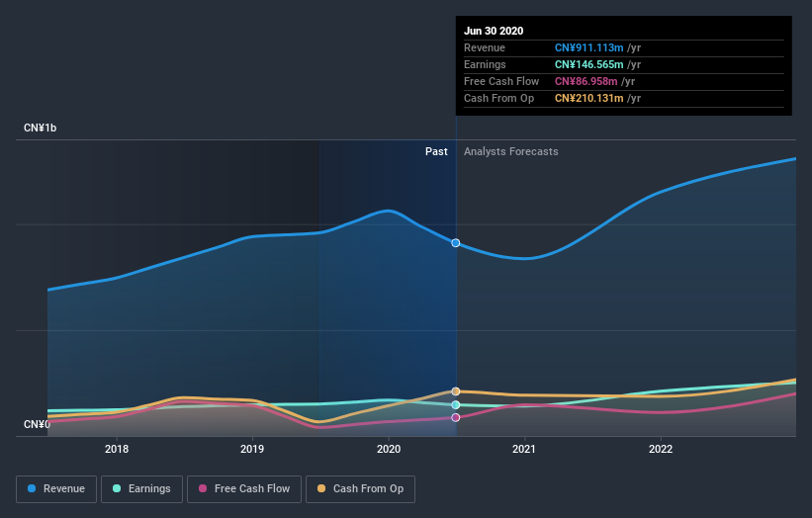Click the CN¥210.131m cash from op value
The image size is (812, 518).
588,98
